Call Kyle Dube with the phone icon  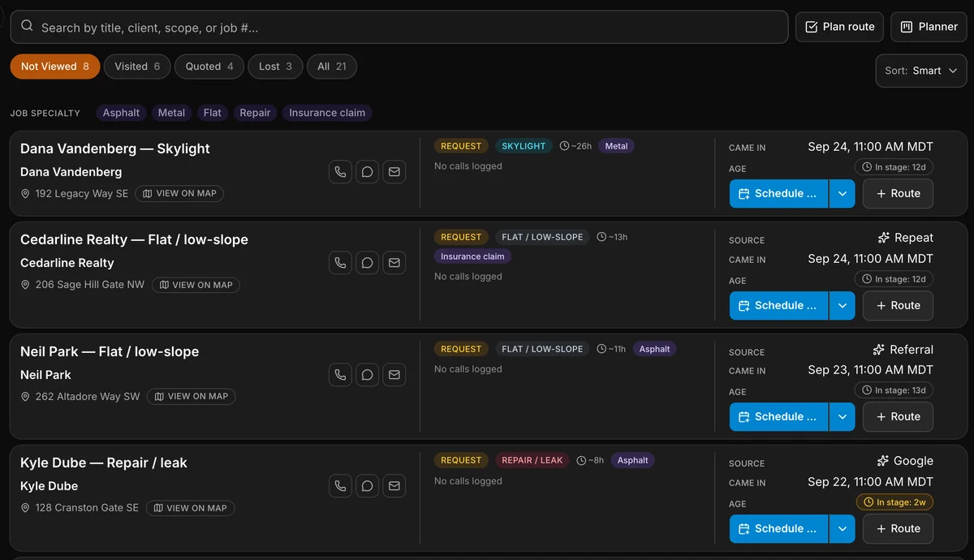pyautogui.click(x=340, y=486)
